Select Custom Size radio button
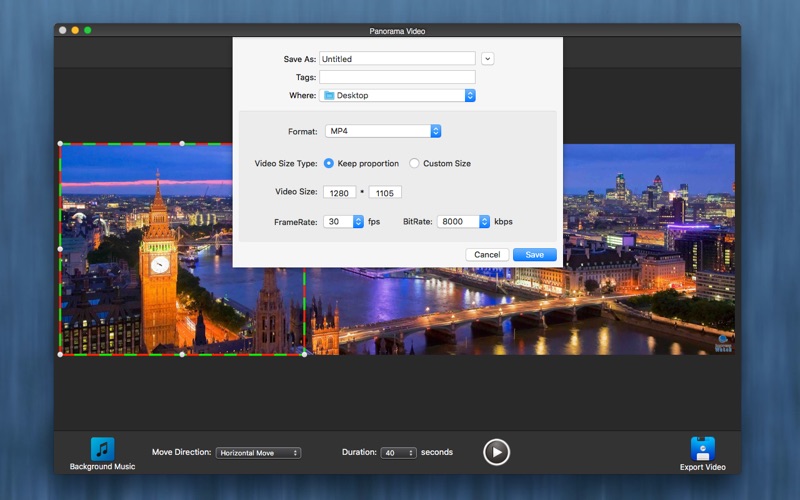Viewport: 800px width, 500px height. (x=414, y=163)
